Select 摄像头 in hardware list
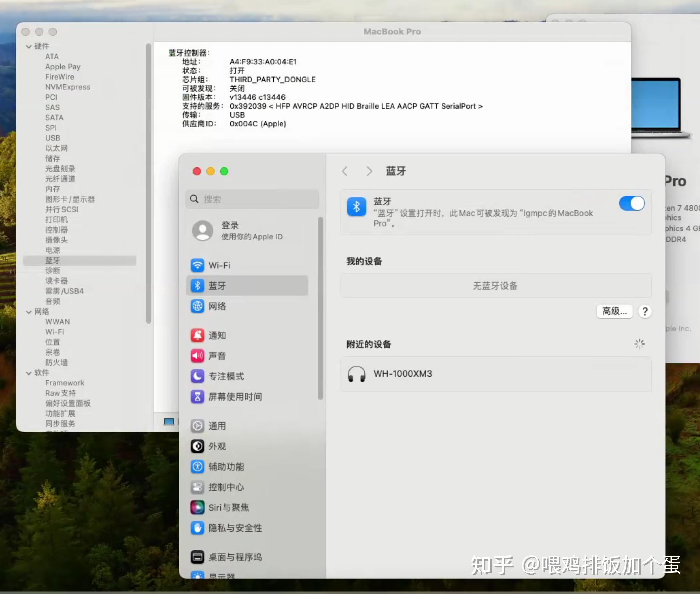700x594 pixels. tap(56, 240)
